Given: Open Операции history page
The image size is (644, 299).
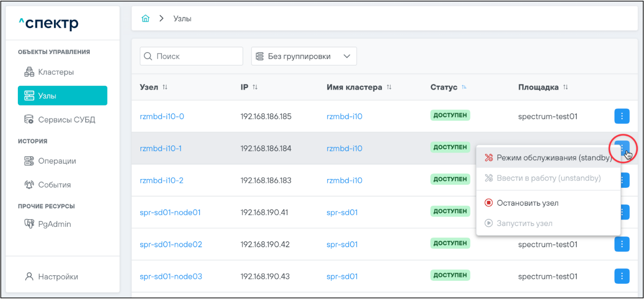Looking at the screenshot, I should coord(57,161).
